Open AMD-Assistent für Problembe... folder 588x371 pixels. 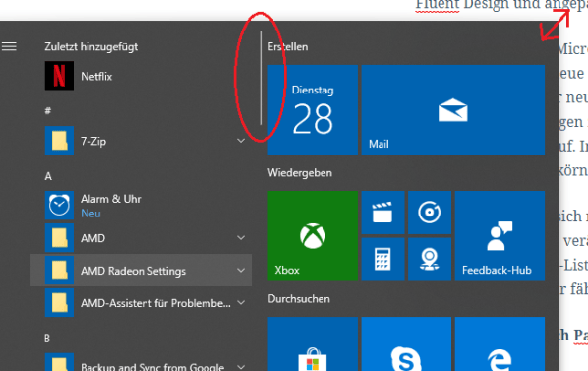pos(141,303)
